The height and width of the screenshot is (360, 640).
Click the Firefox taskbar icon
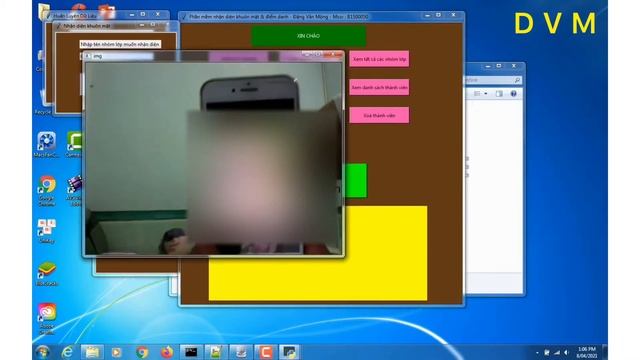[x=167, y=352]
